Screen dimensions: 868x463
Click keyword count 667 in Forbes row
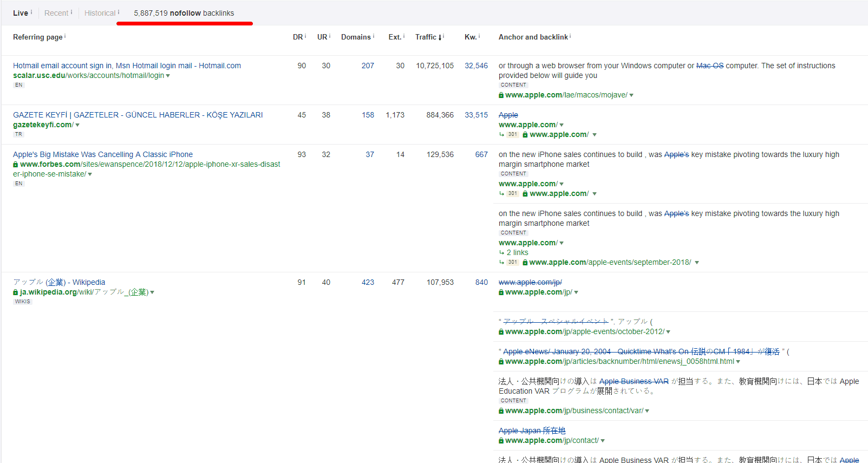(481, 154)
